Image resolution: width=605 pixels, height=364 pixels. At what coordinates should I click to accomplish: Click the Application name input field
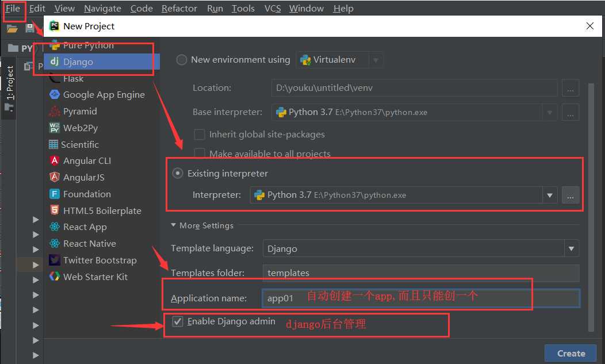pos(421,298)
